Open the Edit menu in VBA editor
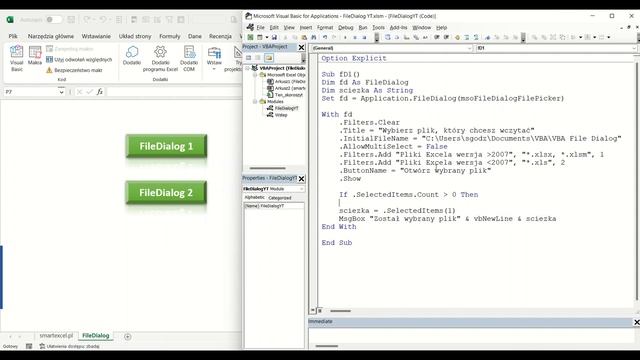 point(274,28)
